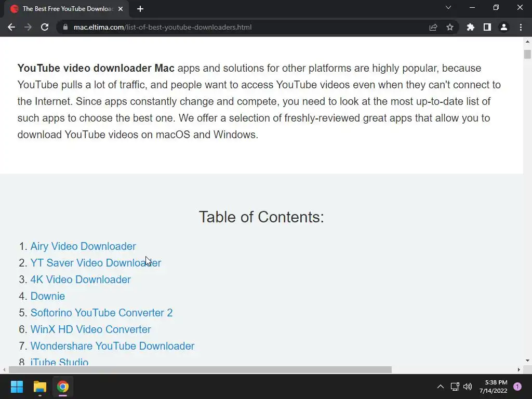Open the Extensions puzzle icon
Image resolution: width=532 pixels, height=399 pixels.
[471, 27]
